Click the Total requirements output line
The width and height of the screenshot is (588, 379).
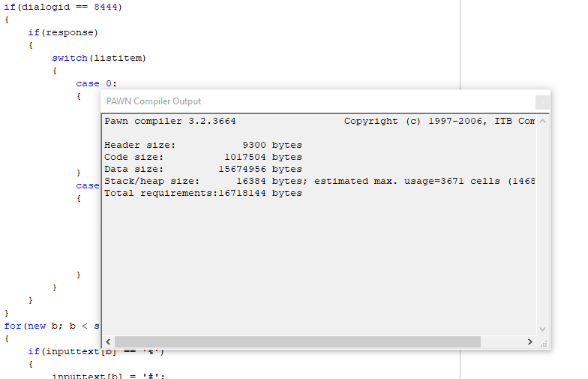pyautogui.click(x=203, y=193)
